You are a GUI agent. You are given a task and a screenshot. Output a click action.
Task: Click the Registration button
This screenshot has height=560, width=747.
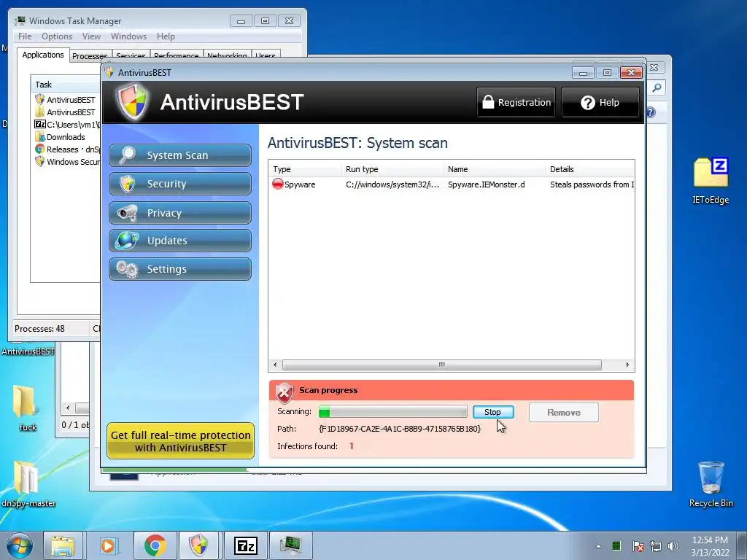(x=516, y=102)
